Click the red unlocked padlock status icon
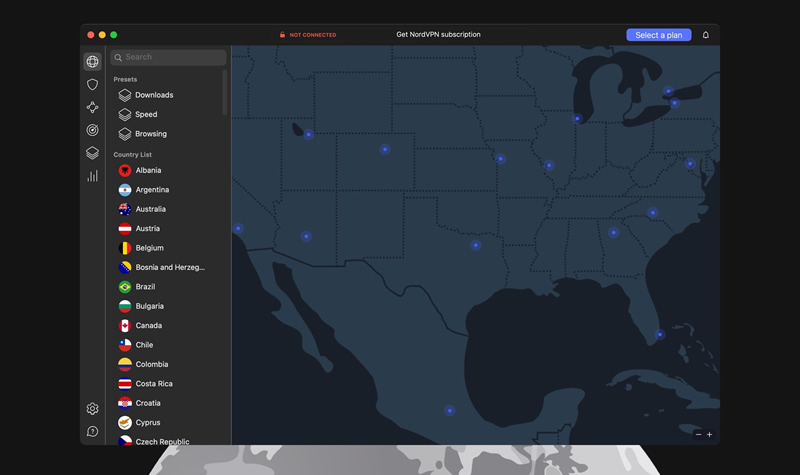 tap(282, 35)
